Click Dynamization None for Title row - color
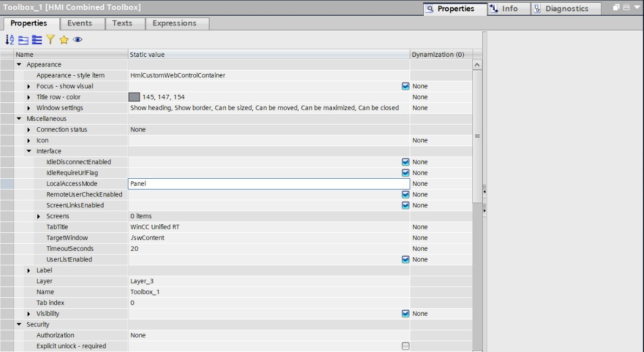The image size is (644, 352). pos(420,97)
